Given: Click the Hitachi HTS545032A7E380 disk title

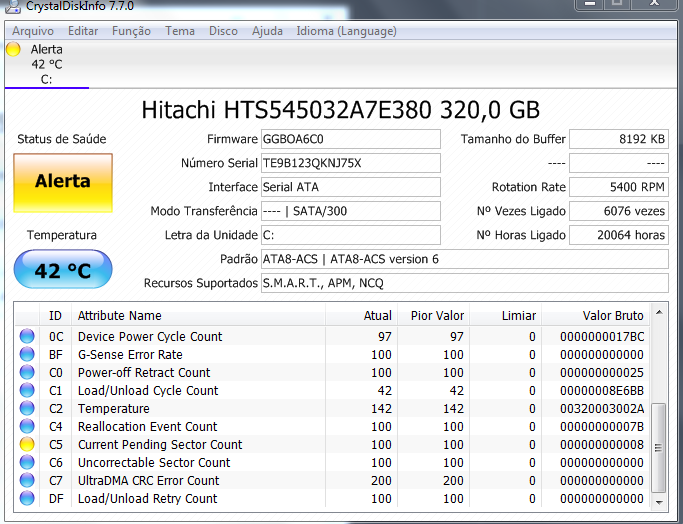Looking at the screenshot, I should (x=341, y=110).
